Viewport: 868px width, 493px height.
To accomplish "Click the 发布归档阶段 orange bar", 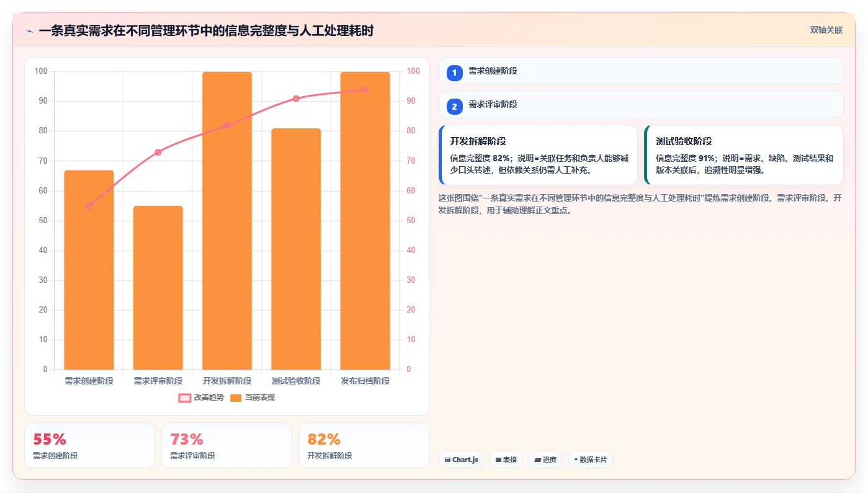I will pyautogui.click(x=365, y=221).
